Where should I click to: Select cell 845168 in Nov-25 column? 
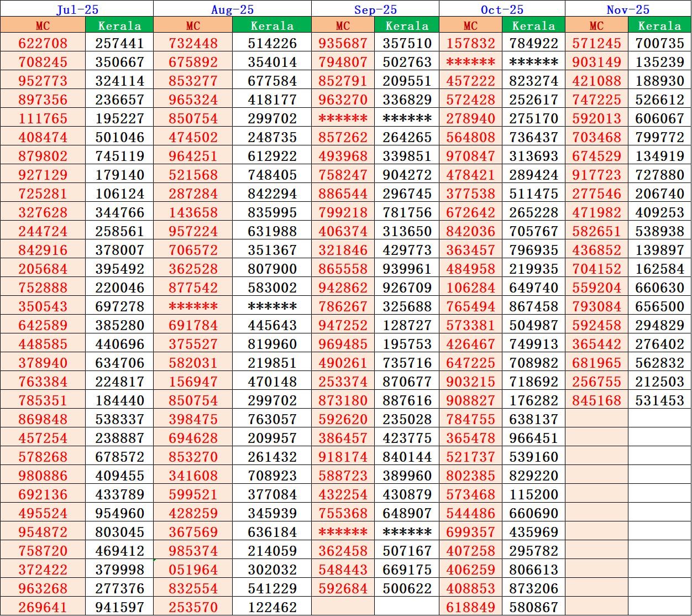coord(596,399)
